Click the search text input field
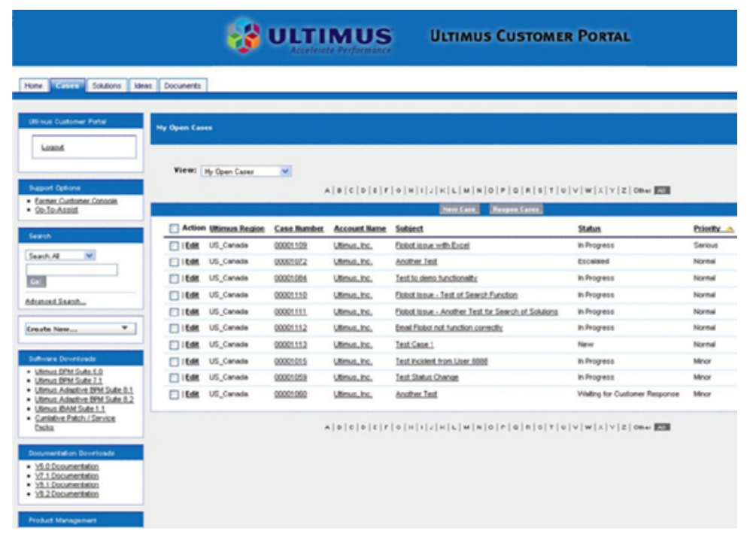756x537 pixels. click(71, 270)
